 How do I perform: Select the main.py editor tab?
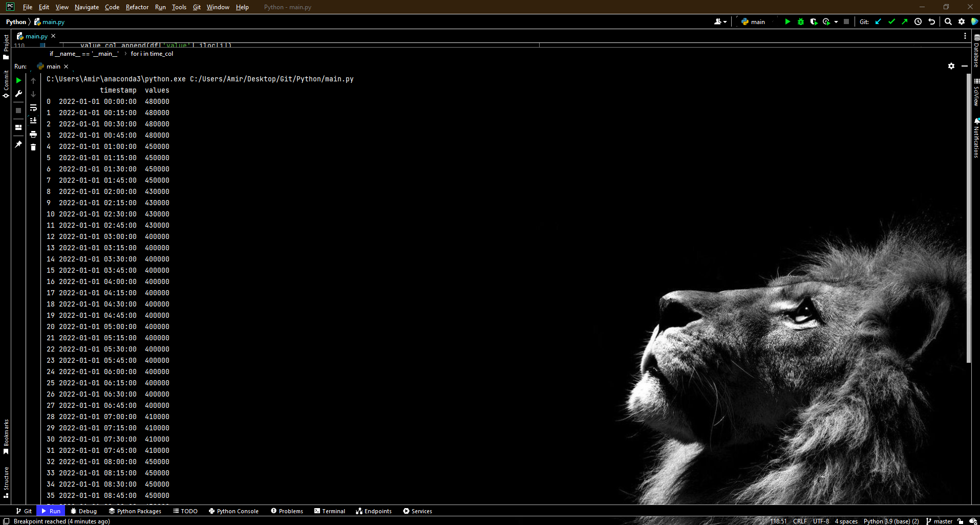[x=36, y=36]
